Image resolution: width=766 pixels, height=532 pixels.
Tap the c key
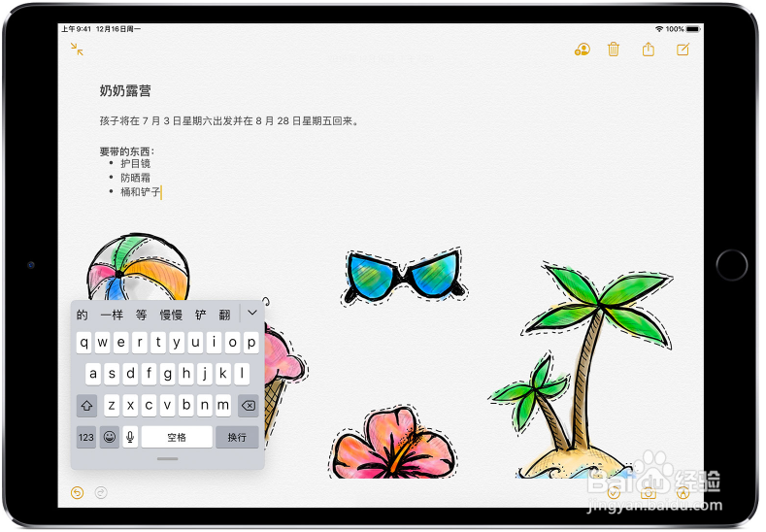point(149,406)
